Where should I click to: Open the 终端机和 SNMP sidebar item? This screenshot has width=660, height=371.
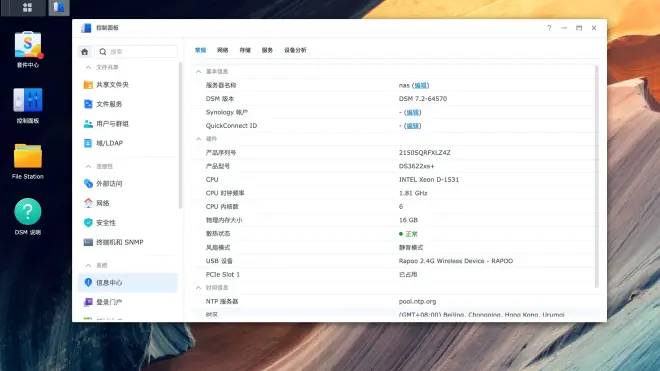(x=128, y=242)
